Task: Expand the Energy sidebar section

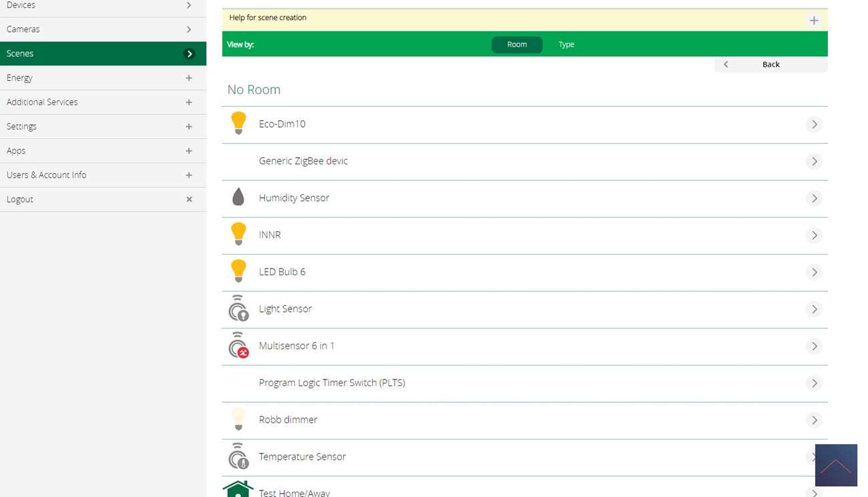Action: 189,78
